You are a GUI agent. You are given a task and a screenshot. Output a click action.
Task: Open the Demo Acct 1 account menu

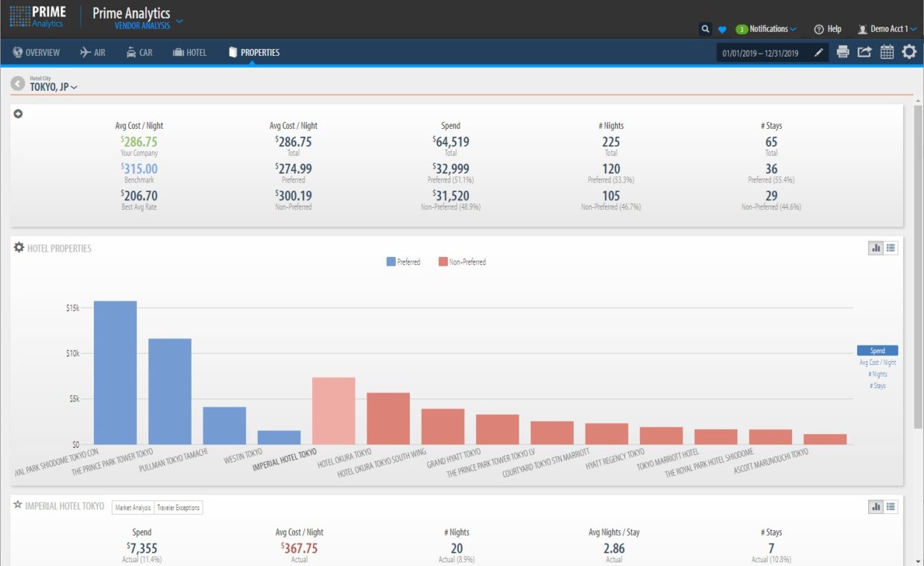(x=887, y=29)
